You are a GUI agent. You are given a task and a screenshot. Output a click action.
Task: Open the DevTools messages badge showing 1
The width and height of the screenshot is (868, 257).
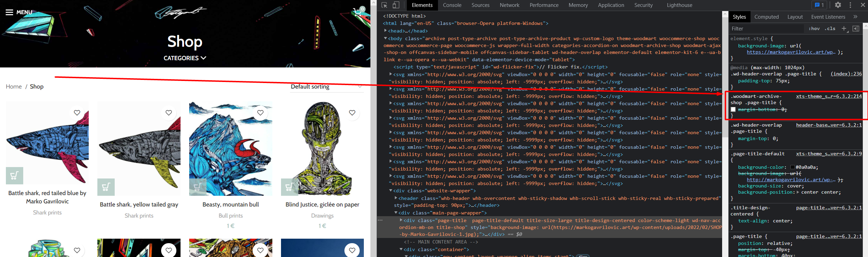pyautogui.click(x=819, y=5)
